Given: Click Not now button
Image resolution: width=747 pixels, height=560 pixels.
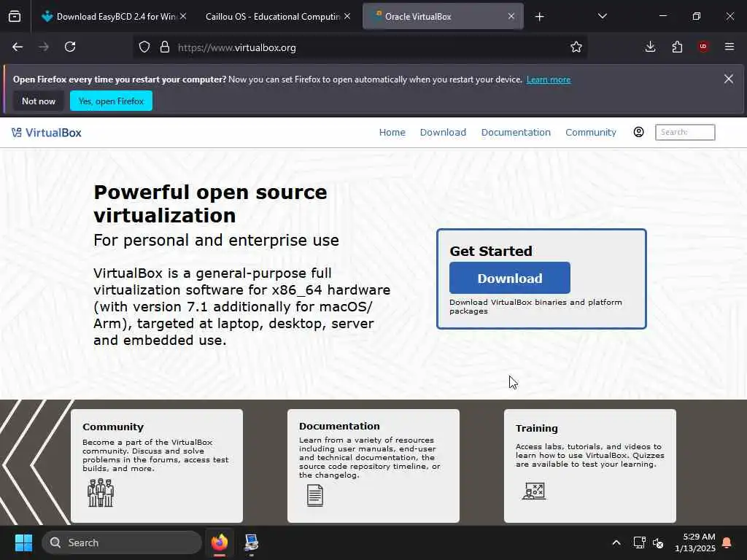Looking at the screenshot, I should [39, 101].
